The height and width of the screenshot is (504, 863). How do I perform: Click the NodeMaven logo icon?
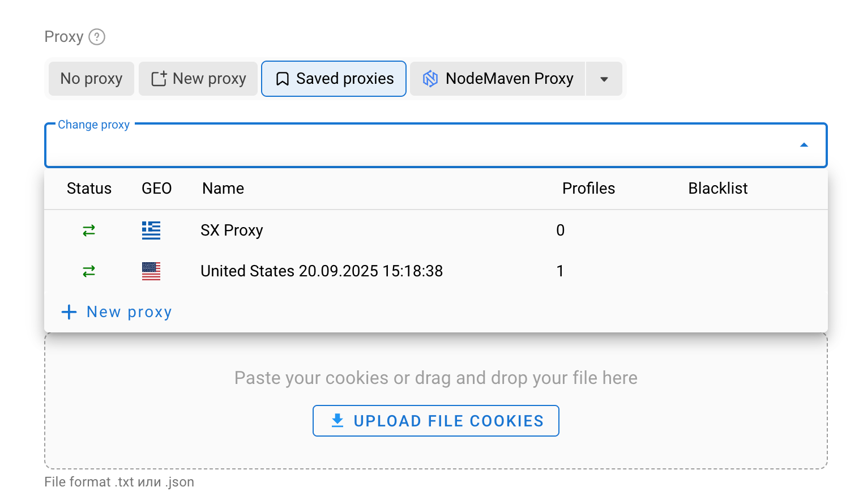[x=430, y=79]
